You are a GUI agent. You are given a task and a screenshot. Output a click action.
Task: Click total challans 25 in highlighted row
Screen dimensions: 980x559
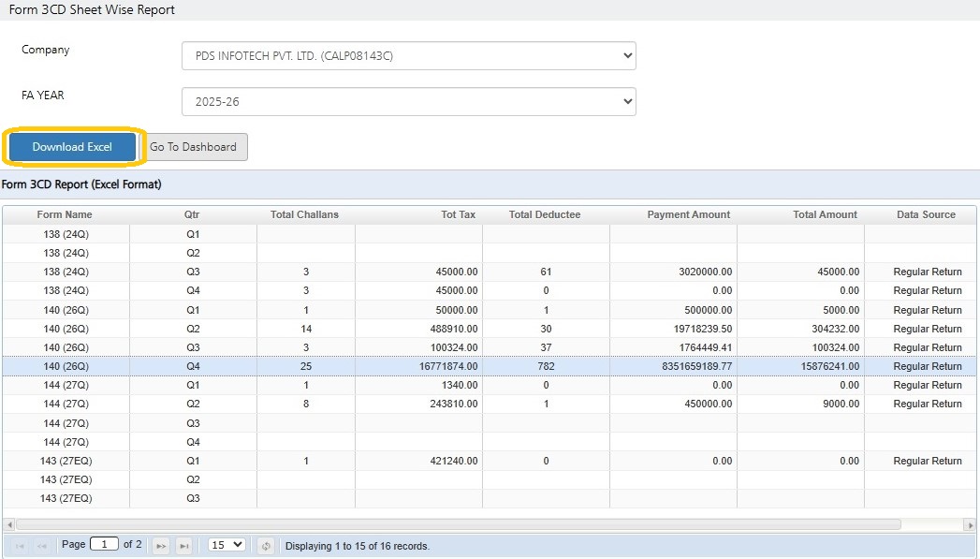click(x=306, y=366)
